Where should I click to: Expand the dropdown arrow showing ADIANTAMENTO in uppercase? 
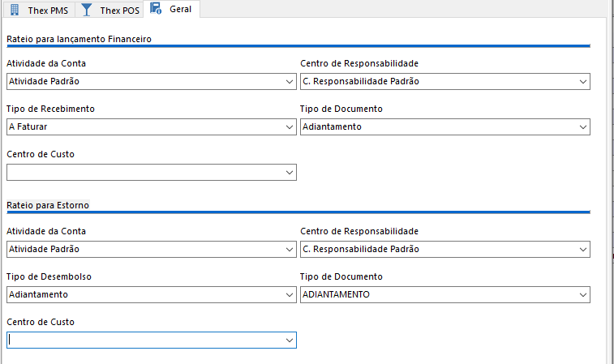click(x=583, y=295)
